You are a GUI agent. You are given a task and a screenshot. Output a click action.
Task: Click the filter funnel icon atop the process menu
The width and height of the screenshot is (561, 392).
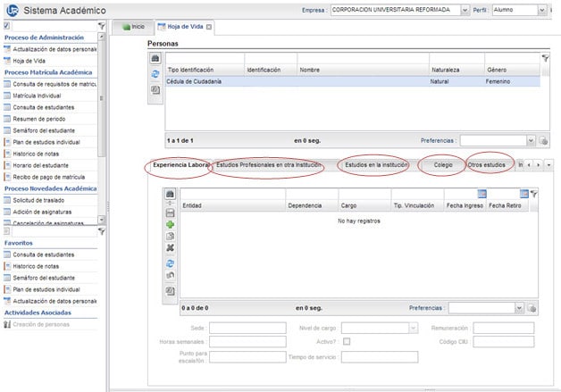click(102, 26)
